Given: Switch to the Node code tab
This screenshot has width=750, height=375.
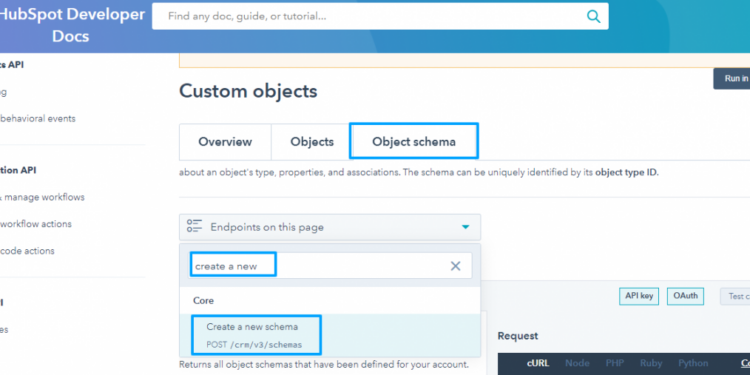Looking at the screenshot, I should click(x=577, y=364).
